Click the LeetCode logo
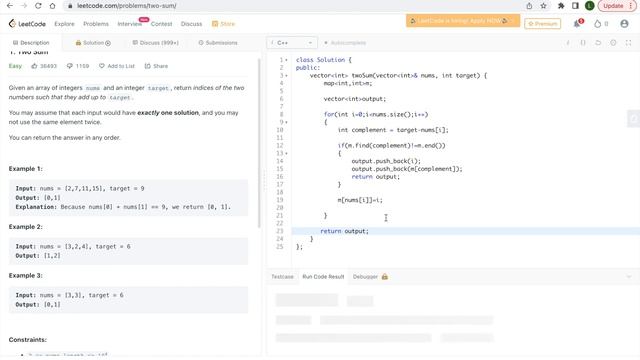This screenshot has width=640, height=360. tap(27, 24)
